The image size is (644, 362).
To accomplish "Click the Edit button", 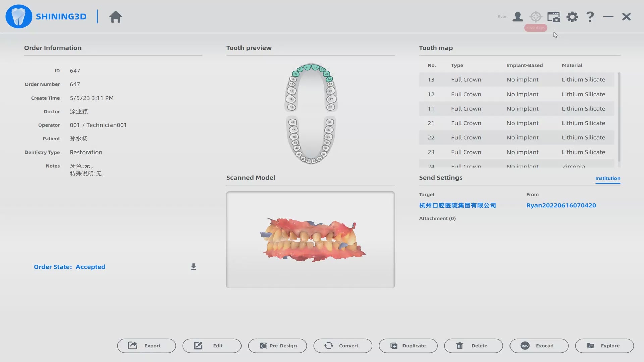I will 212,346.
